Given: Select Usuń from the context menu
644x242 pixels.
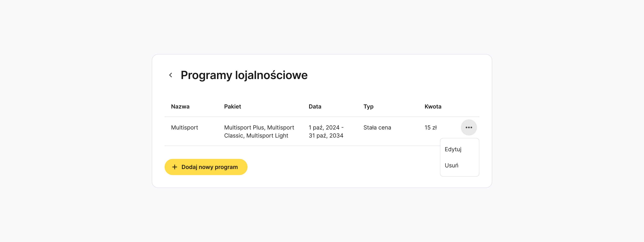Looking at the screenshot, I should pos(451,165).
